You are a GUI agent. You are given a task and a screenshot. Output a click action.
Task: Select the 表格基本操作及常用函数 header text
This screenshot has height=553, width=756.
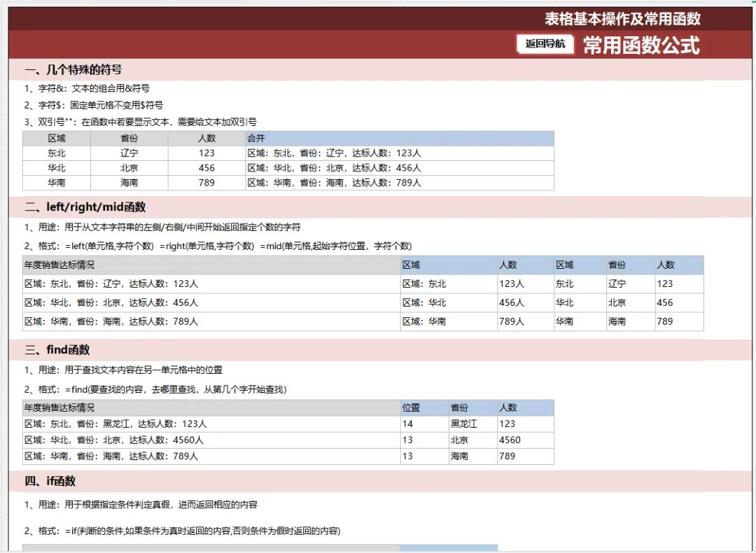click(x=622, y=19)
